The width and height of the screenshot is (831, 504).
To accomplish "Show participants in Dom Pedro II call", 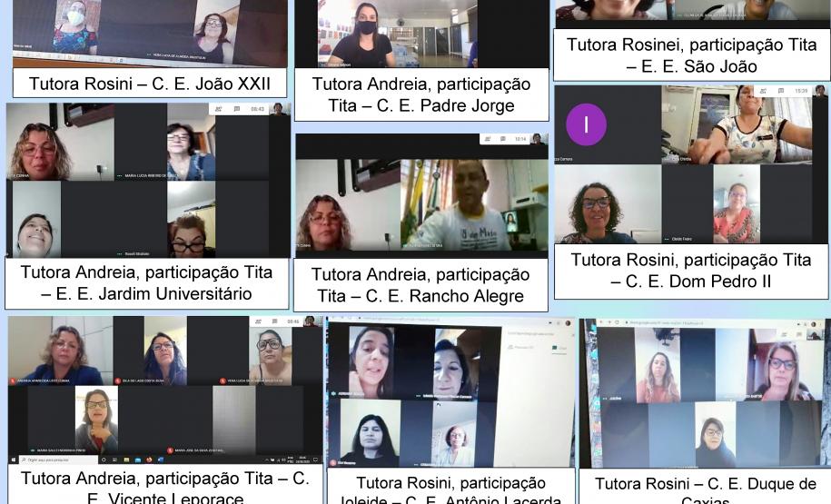I will (x=764, y=91).
